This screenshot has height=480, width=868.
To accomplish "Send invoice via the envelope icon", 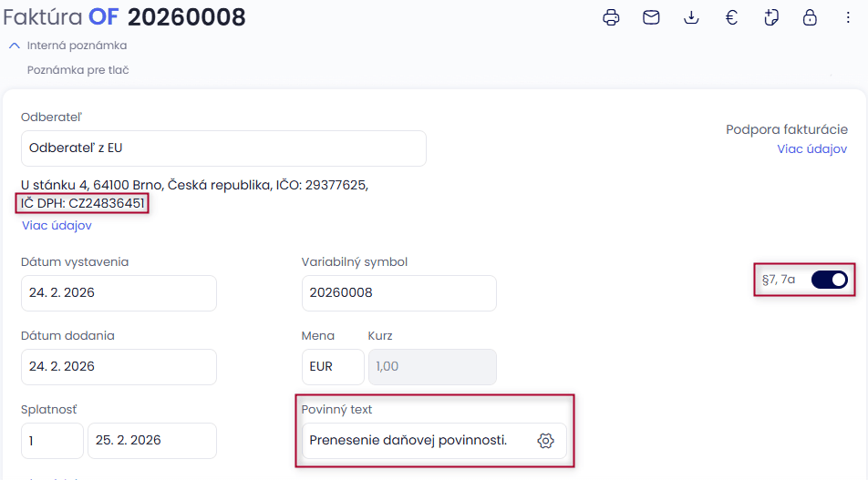I will (651, 17).
